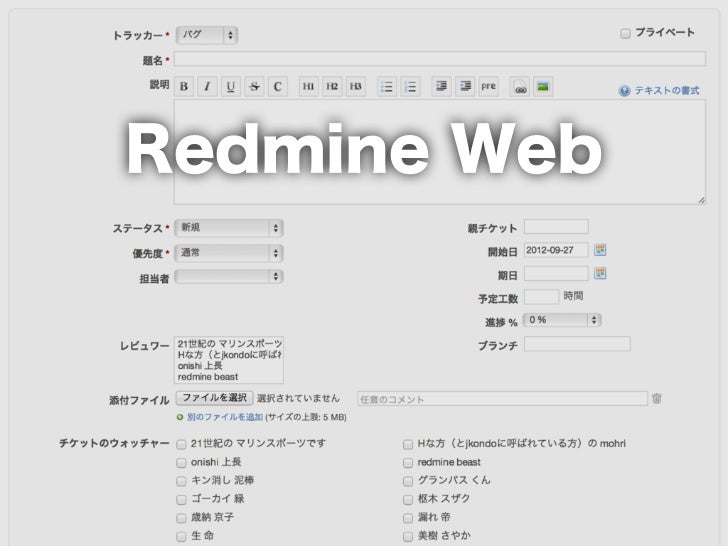Insert image icon in toolbar

[543, 87]
